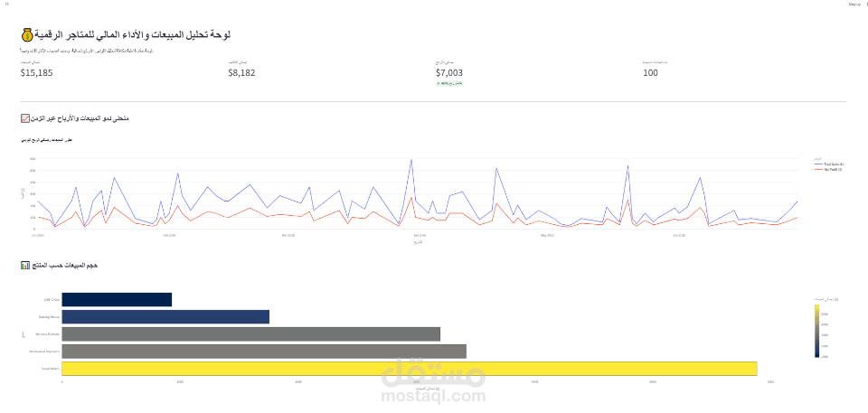Viewport: 868px width, 413px height.
Task: Click the $7,003 net profit value
Action: [449, 72]
